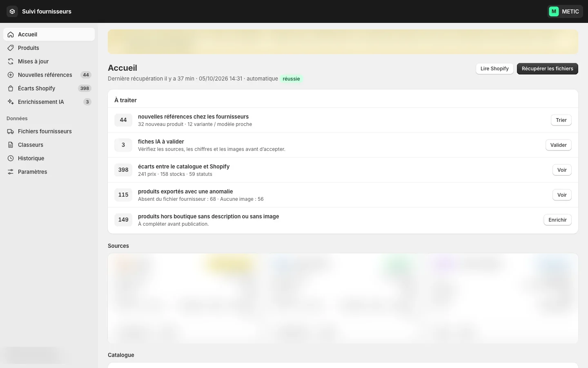Click the 398 badge on Écarts Shopify
588x368 pixels.
85,88
